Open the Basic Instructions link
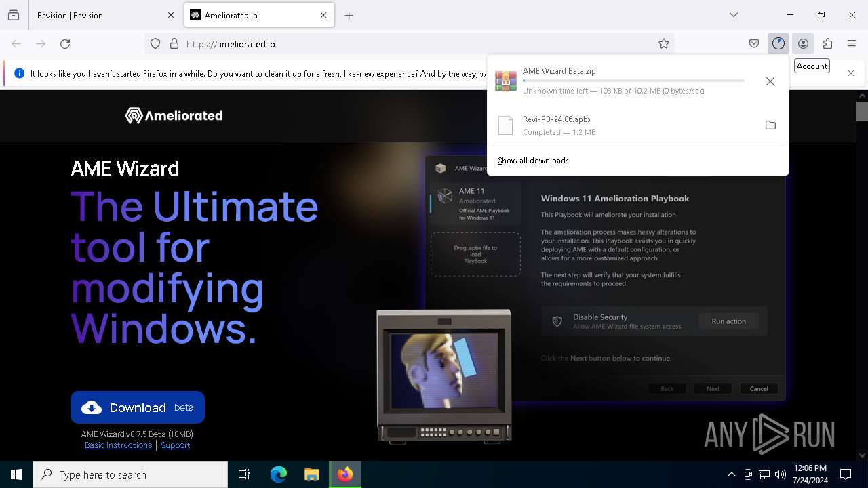Image resolution: width=868 pixels, height=488 pixels. pyautogui.click(x=118, y=445)
